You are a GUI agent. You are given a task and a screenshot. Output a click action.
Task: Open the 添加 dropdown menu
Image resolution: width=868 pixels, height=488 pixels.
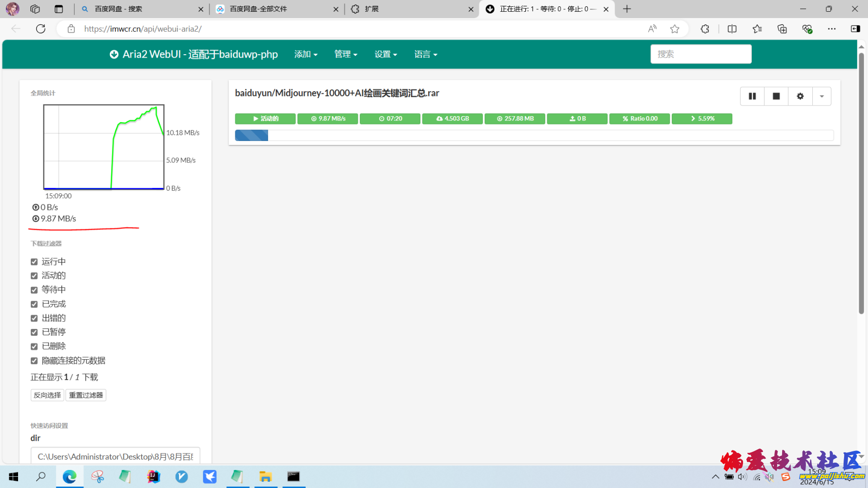pyautogui.click(x=306, y=54)
